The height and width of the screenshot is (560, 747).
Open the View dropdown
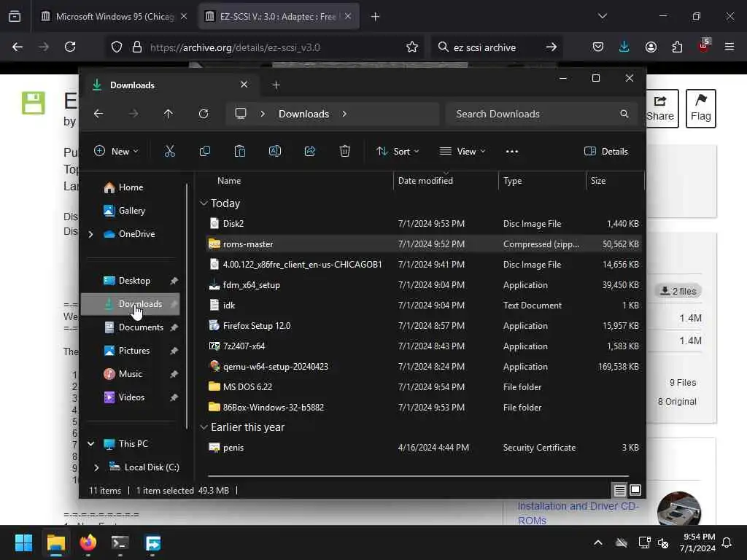click(462, 152)
